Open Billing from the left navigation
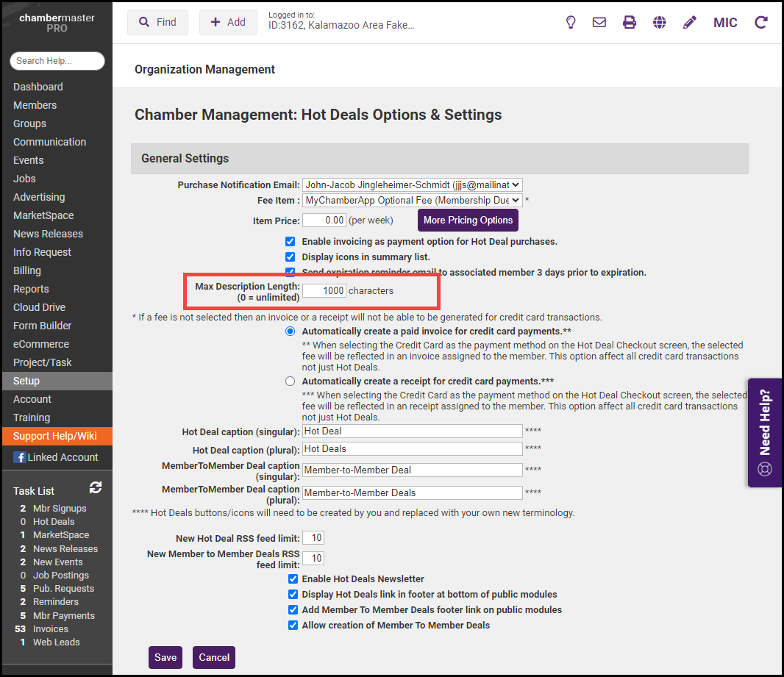The width and height of the screenshot is (784, 677). pos(27,271)
